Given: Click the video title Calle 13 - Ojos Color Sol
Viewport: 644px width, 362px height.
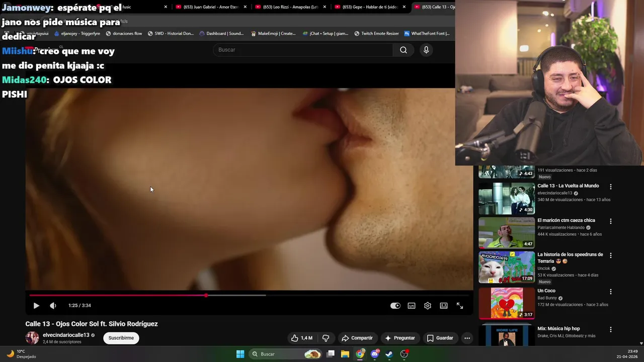Looking at the screenshot, I should click(92, 324).
